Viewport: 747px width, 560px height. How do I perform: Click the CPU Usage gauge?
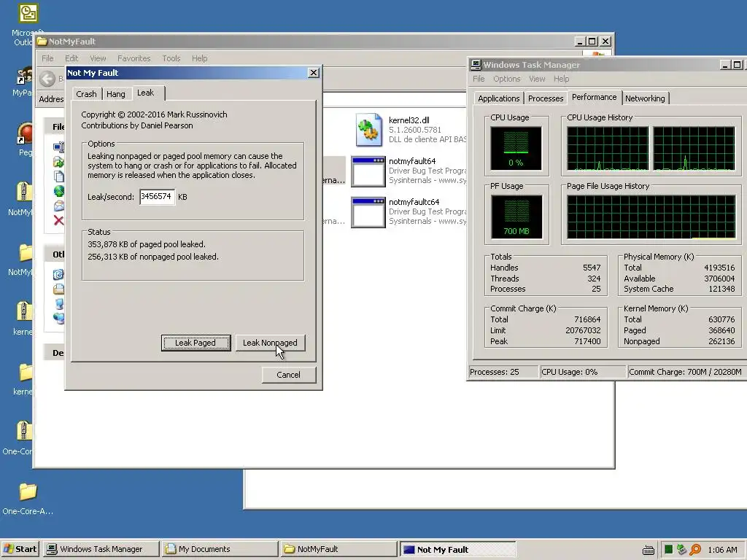(x=516, y=148)
